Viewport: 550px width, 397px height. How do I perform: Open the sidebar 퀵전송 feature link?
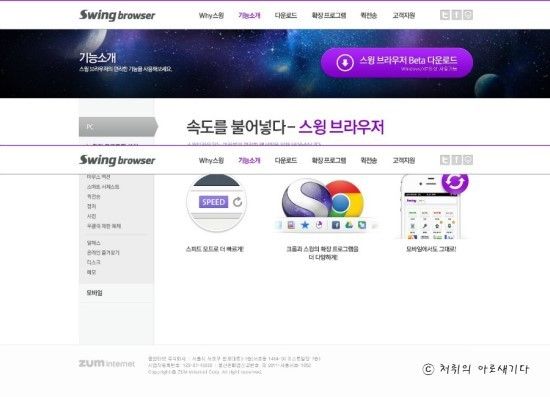[94, 196]
